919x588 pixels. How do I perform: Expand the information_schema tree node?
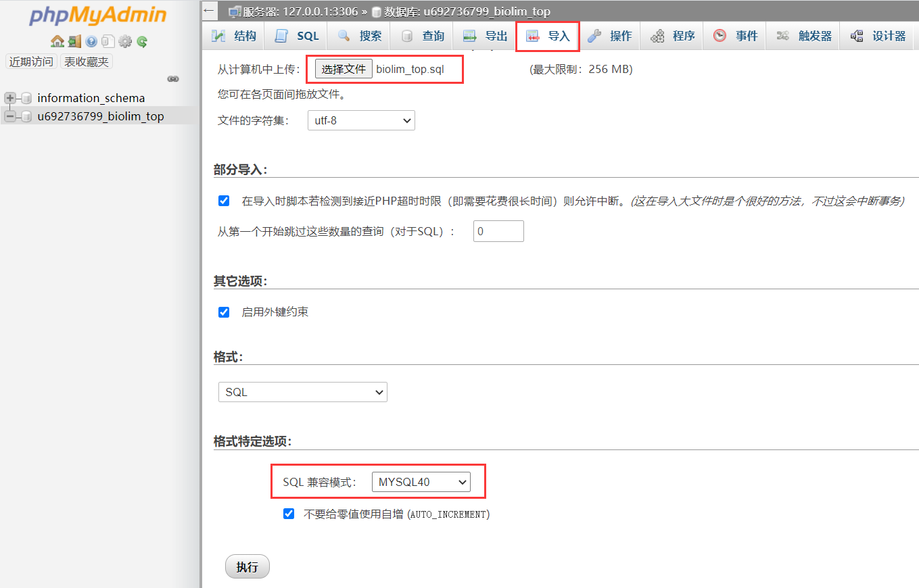10,98
